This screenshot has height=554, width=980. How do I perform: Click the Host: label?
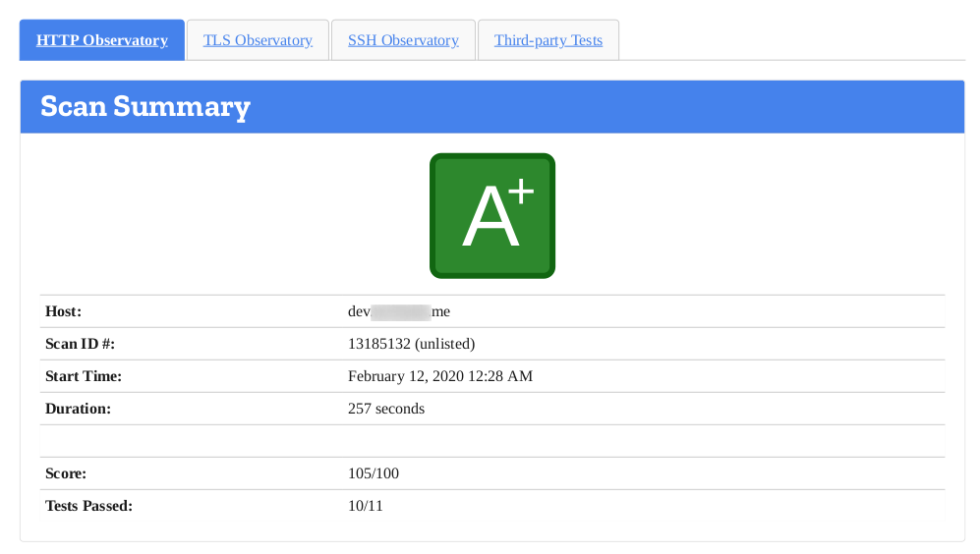point(63,311)
